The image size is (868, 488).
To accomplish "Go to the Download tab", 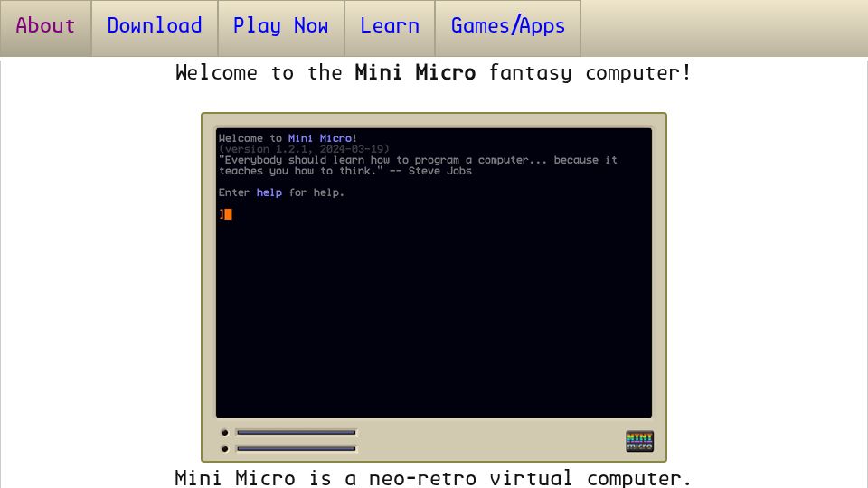I will point(155,28).
